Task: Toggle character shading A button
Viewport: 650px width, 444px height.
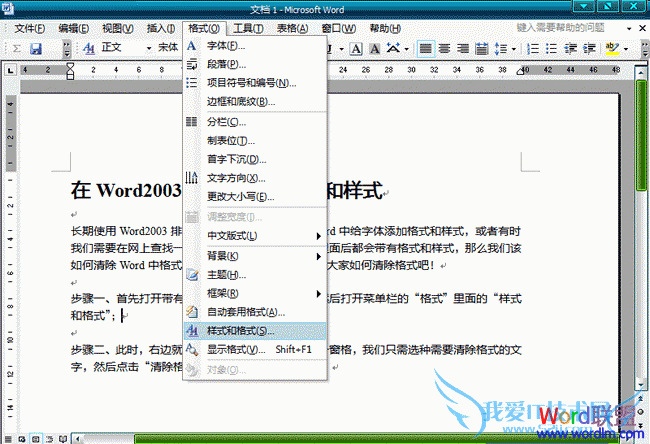Action: (375, 49)
